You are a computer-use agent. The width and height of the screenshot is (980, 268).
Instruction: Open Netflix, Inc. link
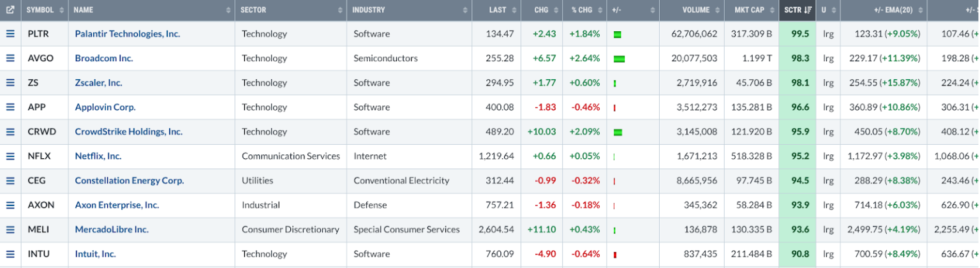tap(98, 156)
